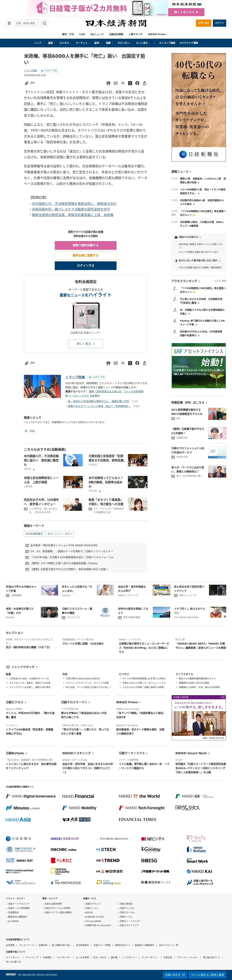Open the 日経会社情報 menu item
Image resolution: width=232 pixels, height=980 pixels.
pos(116,34)
